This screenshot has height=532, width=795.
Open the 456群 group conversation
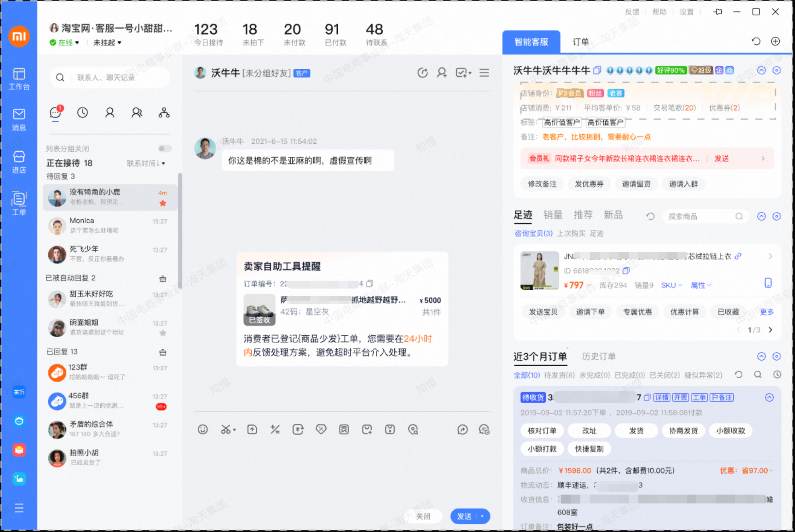pos(110,401)
